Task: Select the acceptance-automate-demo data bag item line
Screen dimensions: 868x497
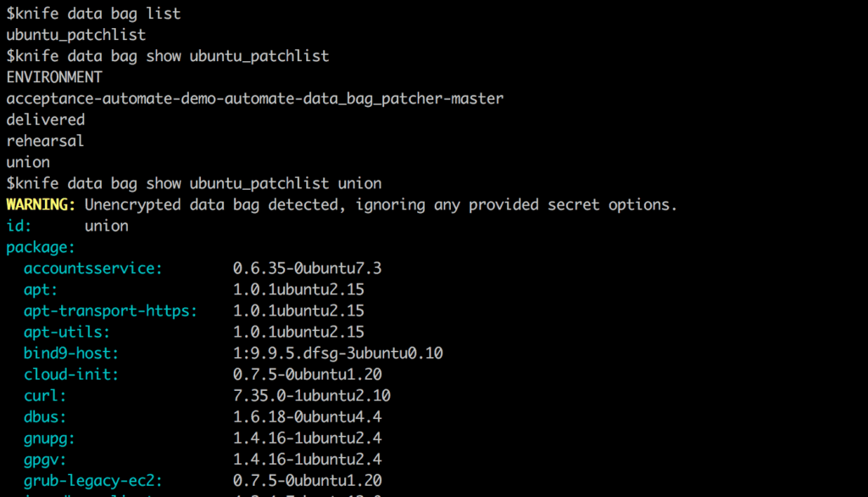Action: [254, 98]
